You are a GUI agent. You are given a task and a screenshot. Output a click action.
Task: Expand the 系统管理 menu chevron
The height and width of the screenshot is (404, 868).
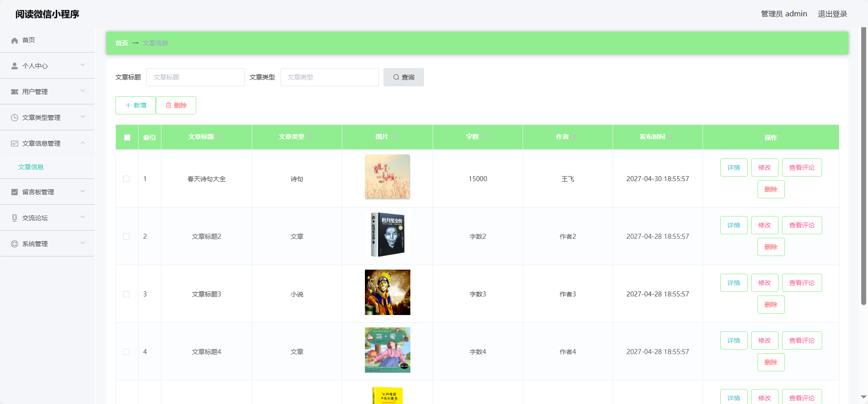click(x=83, y=243)
